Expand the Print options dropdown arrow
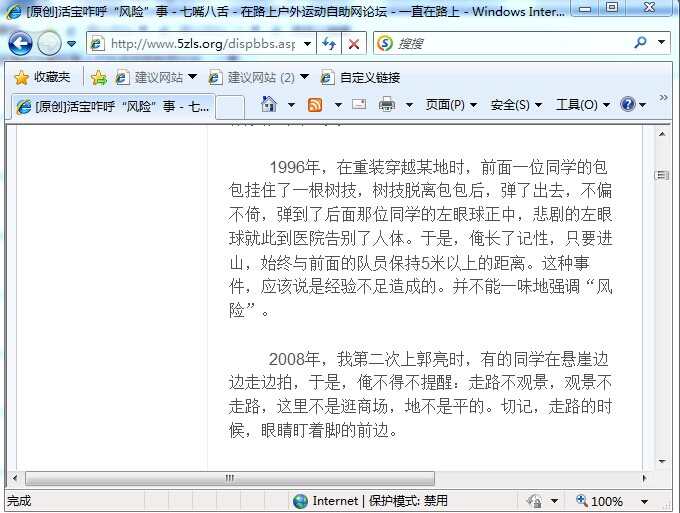The image size is (680, 513). (x=409, y=105)
